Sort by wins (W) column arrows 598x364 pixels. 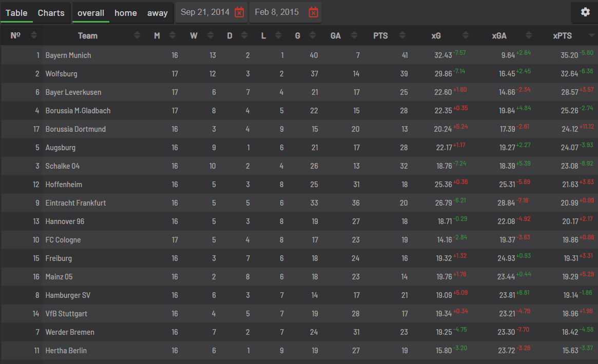point(210,35)
